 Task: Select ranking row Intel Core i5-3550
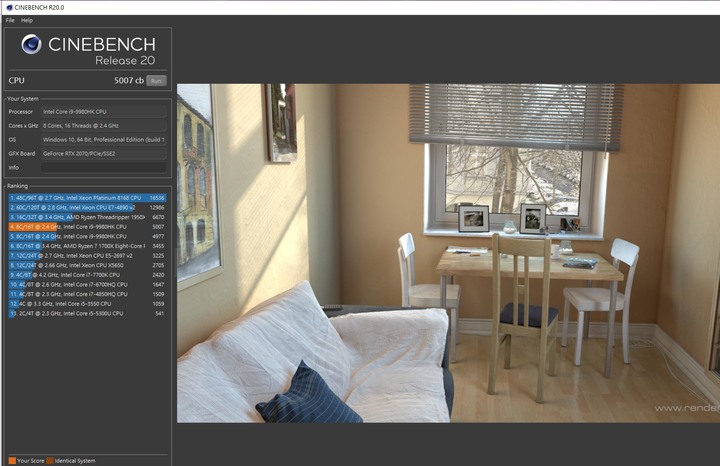(87, 304)
